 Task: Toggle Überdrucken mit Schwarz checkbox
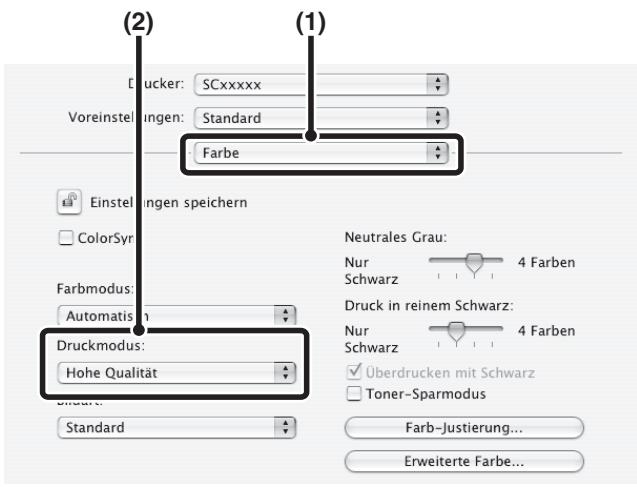tap(354, 371)
